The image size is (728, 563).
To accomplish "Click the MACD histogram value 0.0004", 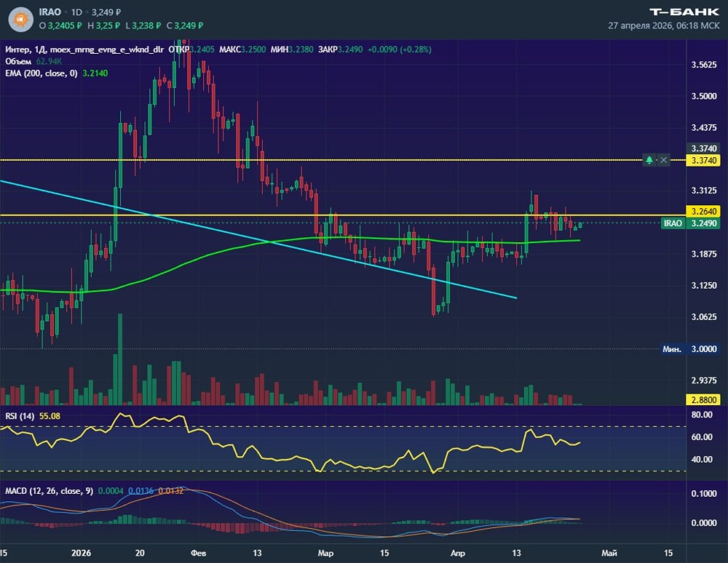I will pyautogui.click(x=111, y=491).
